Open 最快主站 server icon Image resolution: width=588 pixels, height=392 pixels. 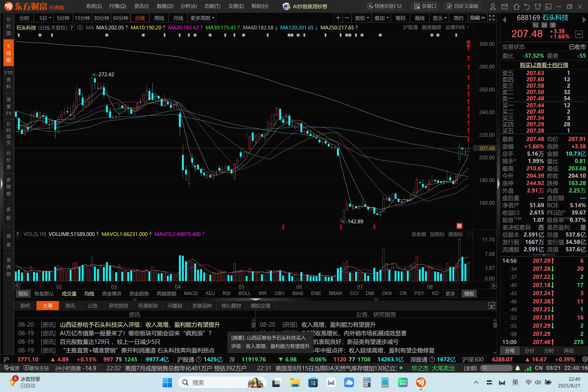[36, 368]
